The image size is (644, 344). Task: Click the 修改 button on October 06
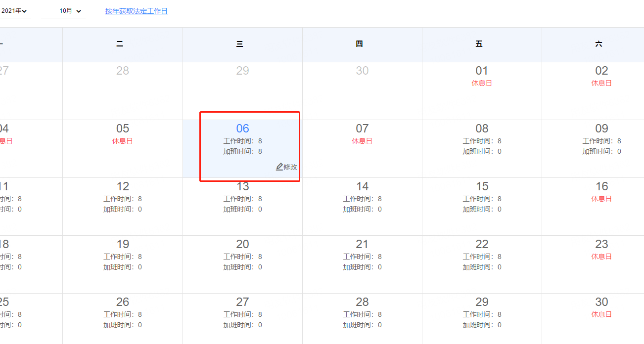click(287, 167)
